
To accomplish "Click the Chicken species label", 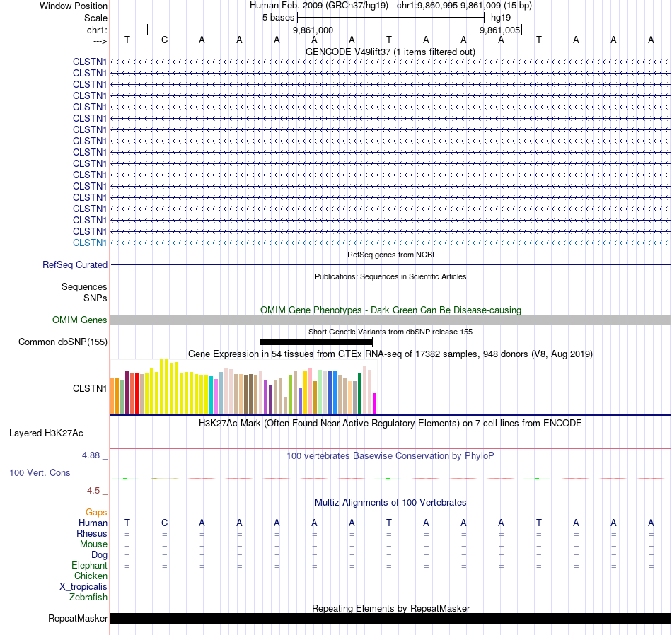I will 91,576.
